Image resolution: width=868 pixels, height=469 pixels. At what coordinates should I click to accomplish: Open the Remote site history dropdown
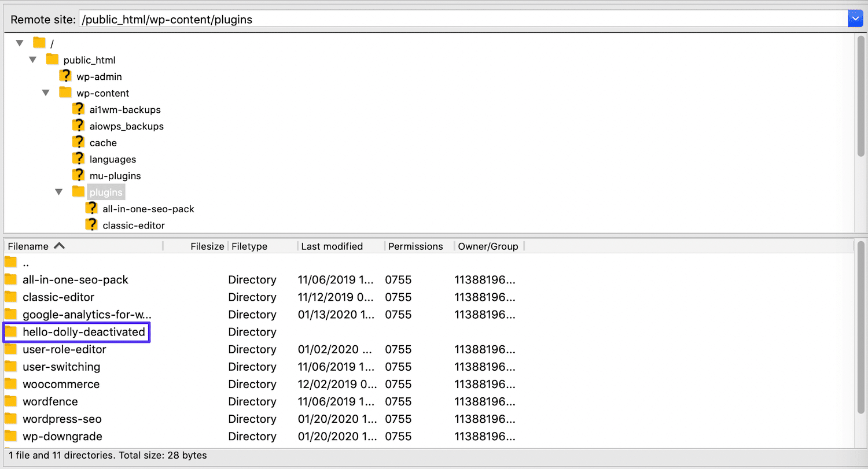click(x=855, y=19)
